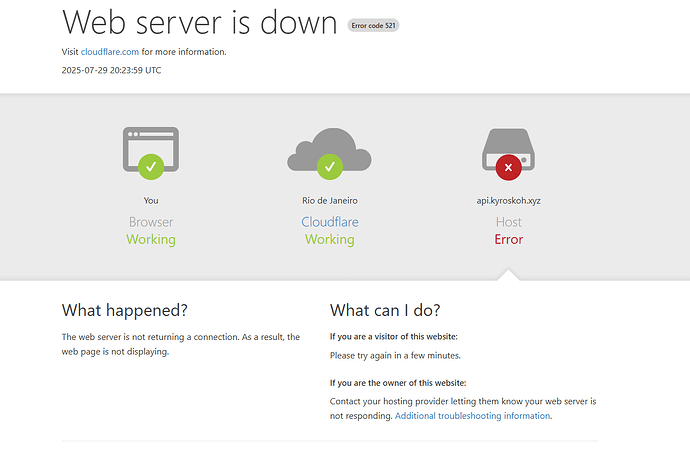Click the host server drive icon

pyautogui.click(x=508, y=154)
